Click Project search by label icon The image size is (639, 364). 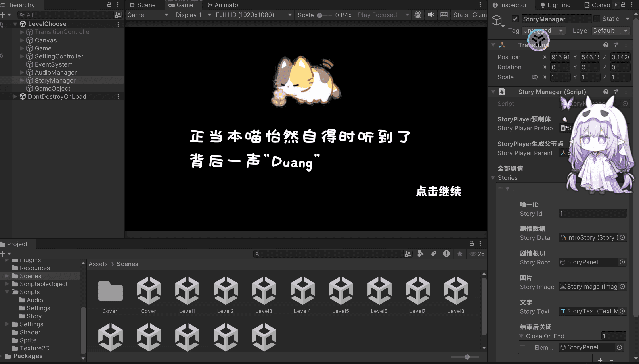[433, 254]
